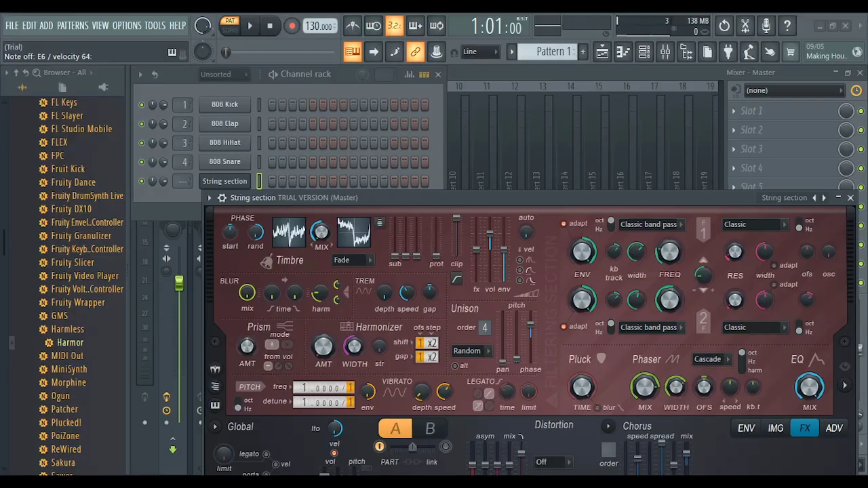
Task: Click the Record button
Action: pyautogui.click(x=292, y=26)
